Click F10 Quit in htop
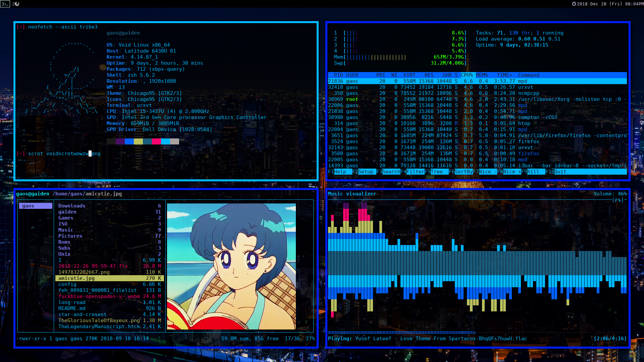The width and height of the screenshot is (644, 362). tap(556, 172)
